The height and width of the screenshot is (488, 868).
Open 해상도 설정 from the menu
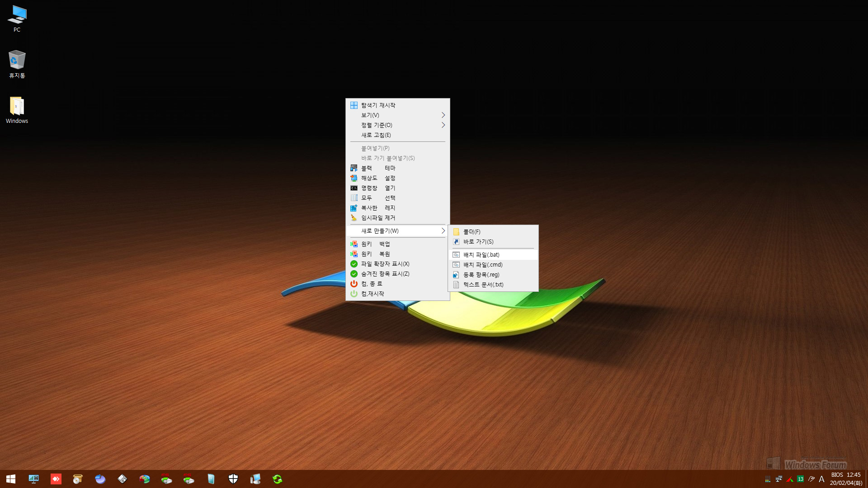point(397,178)
